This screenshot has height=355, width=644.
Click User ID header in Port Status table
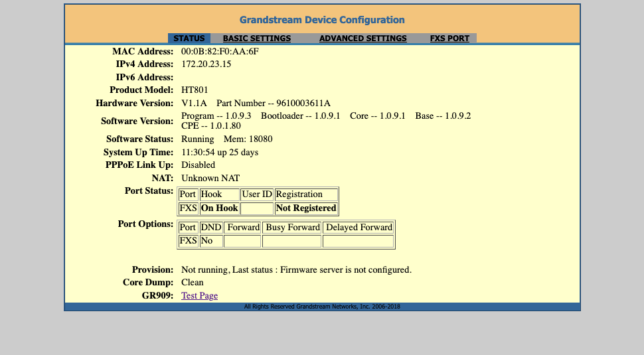(257, 194)
